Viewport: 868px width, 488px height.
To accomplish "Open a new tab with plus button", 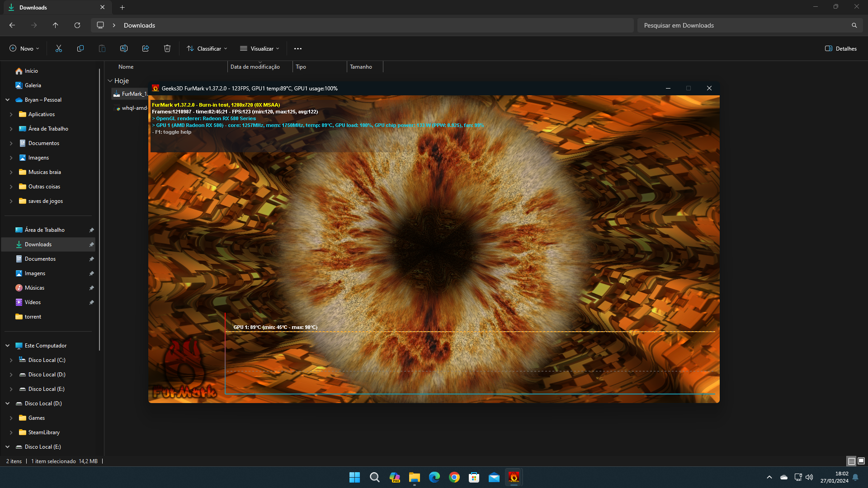I will coord(123,7).
